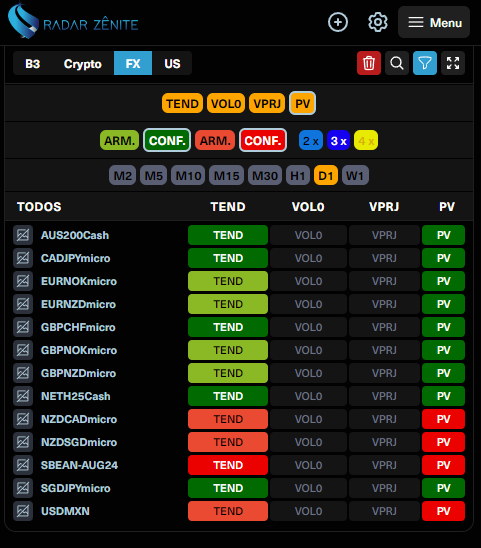Click the TEND column header
Image resolution: width=481 pixels, height=548 pixels.
pyautogui.click(x=228, y=207)
